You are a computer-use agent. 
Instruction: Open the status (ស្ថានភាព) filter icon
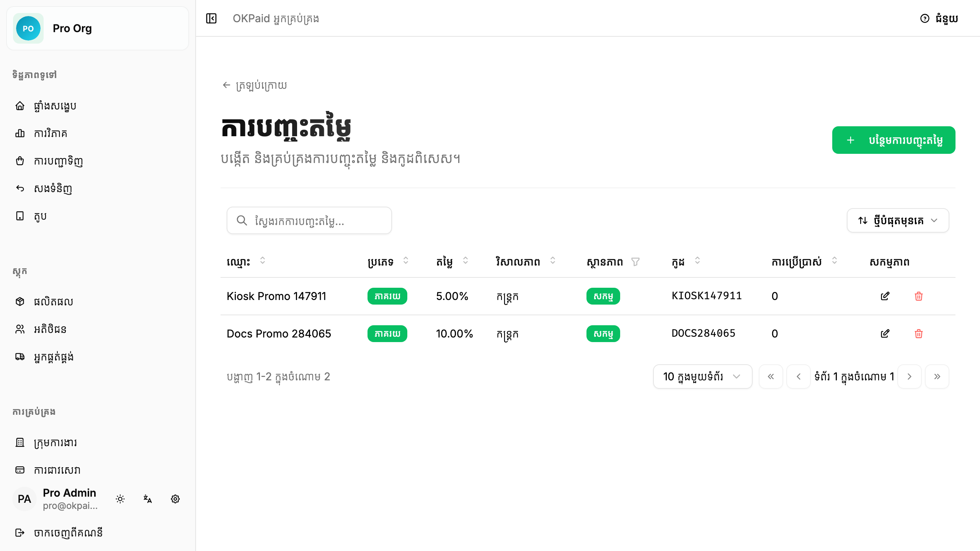coord(635,262)
